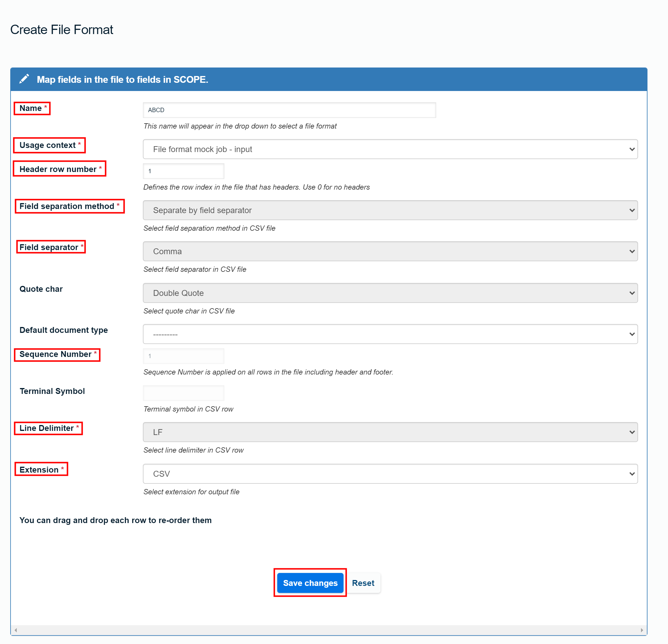Screen dimensions: 668x644
Task: Click the Default document type label
Action: [x=63, y=330]
